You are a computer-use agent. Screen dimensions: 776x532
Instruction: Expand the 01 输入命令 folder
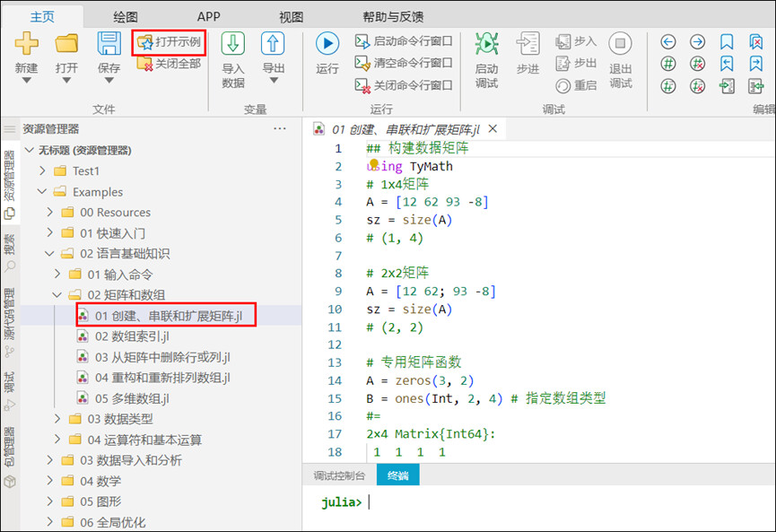(57, 274)
